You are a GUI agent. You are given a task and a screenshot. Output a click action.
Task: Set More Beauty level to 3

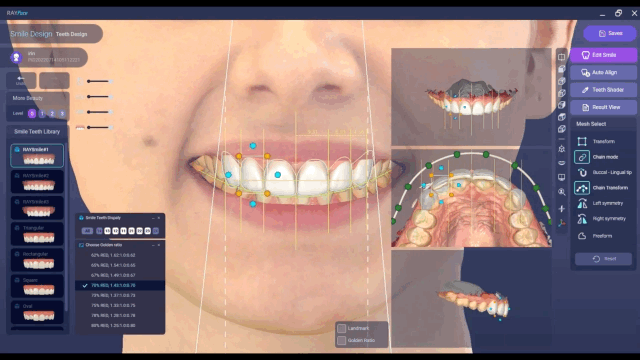(62, 113)
